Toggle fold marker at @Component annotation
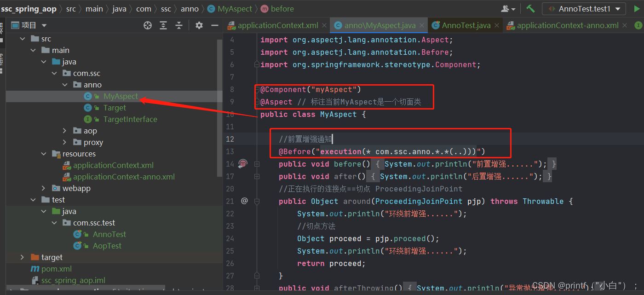The height and width of the screenshot is (295, 644). click(258, 89)
